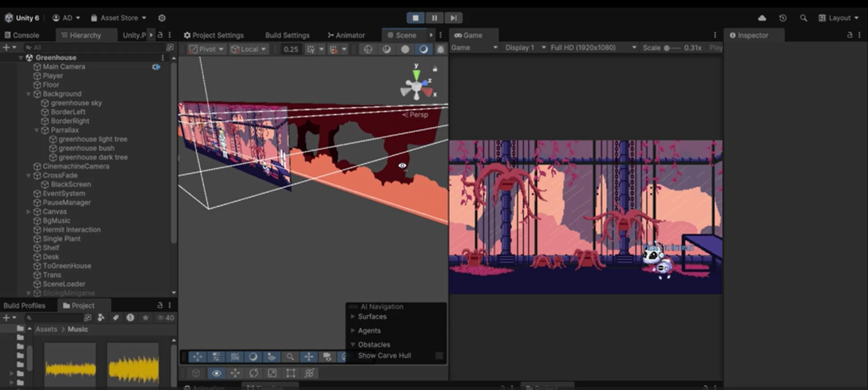Open the Unity cloud services icon

[762, 18]
